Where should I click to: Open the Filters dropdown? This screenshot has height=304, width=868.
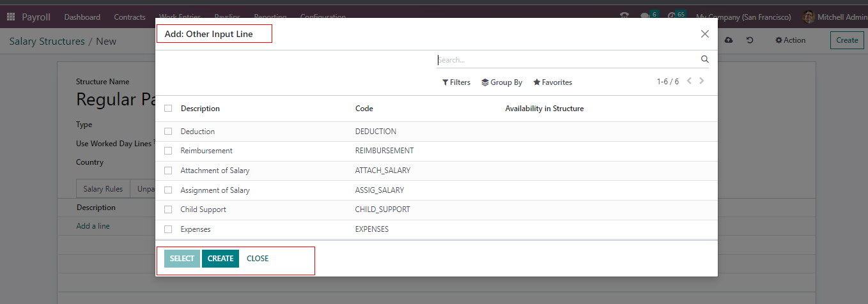pos(456,82)
